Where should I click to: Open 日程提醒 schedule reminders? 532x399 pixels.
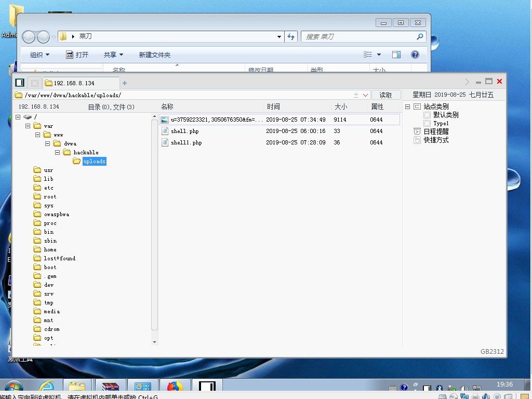pyautogui.click(x=436, y=131)
